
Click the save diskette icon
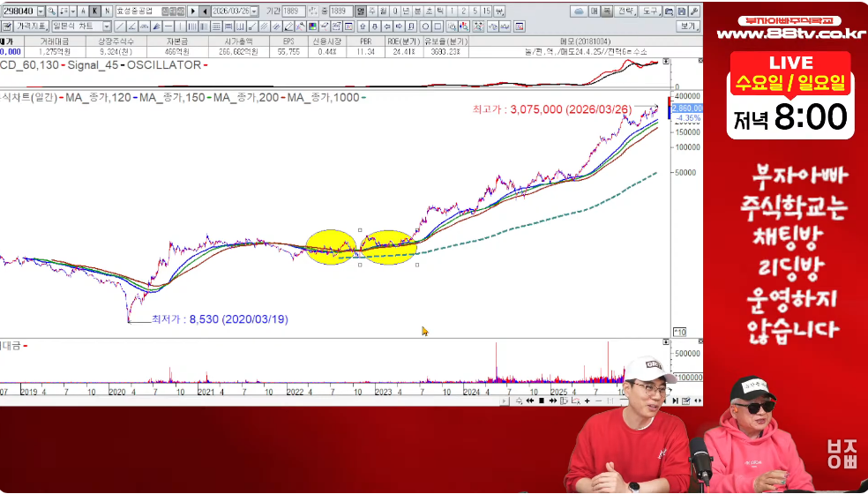tap(682, 11)
